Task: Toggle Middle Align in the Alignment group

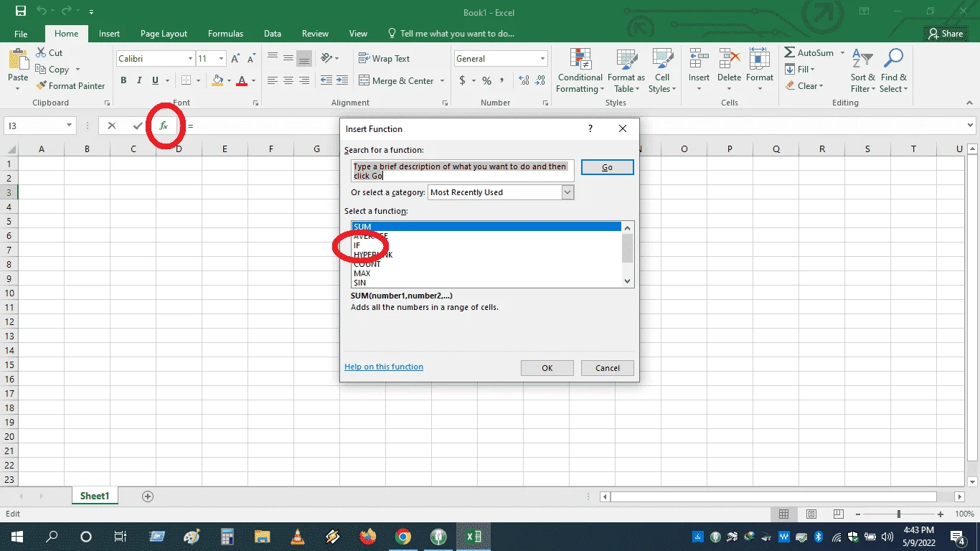Action: click(x=288, y=58)
